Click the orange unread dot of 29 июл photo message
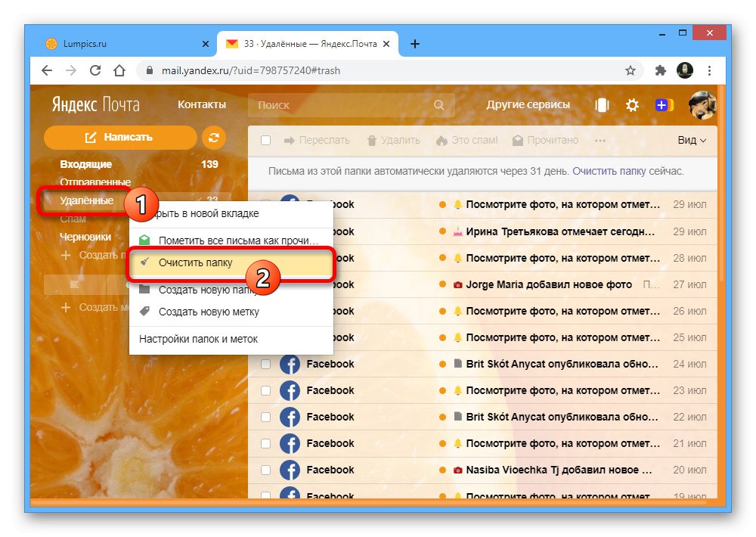 (x=442, y=204)
